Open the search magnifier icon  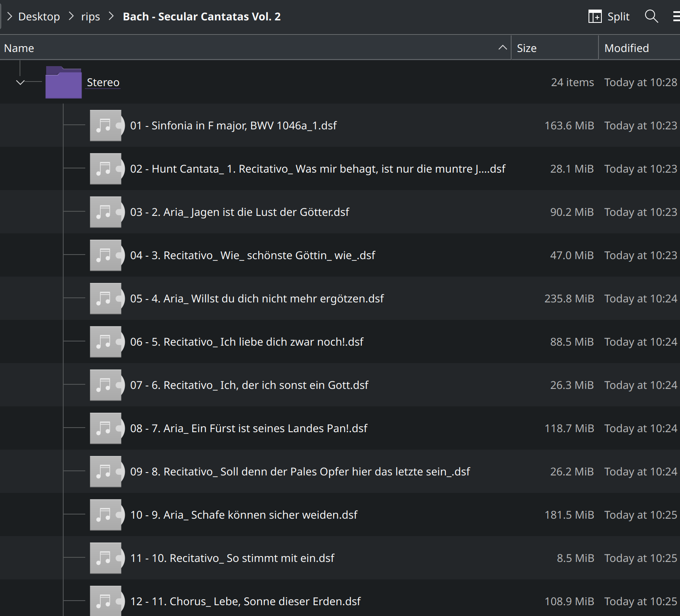[x=651, y=16]
